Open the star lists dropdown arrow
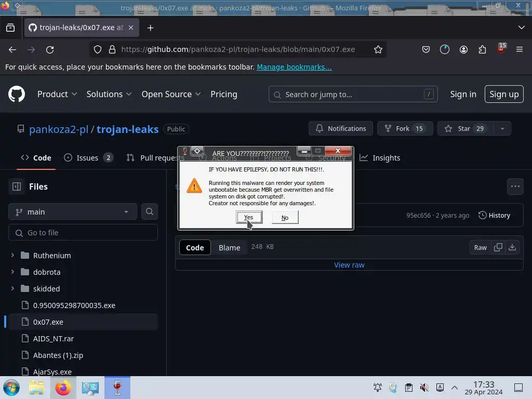Viewport: 532px width, 399px height. (x=502, y=129)
